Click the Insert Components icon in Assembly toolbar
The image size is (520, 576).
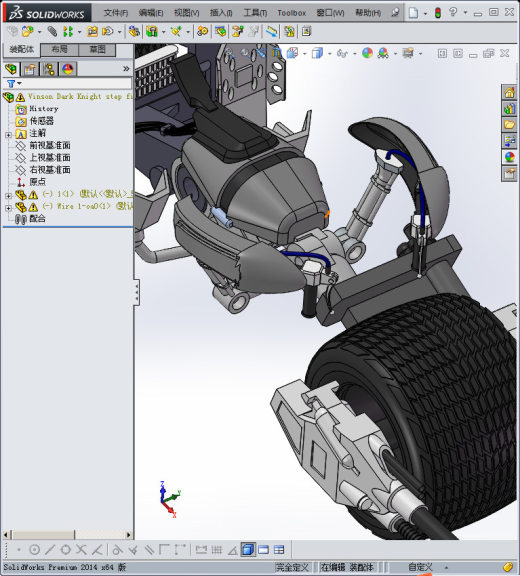coord(28,32)
